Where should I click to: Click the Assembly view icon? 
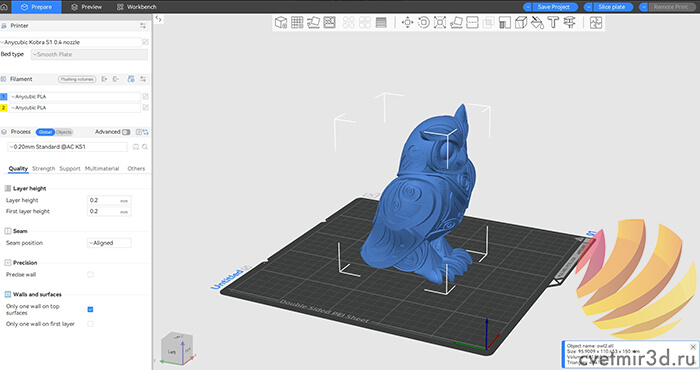point(596,22)
